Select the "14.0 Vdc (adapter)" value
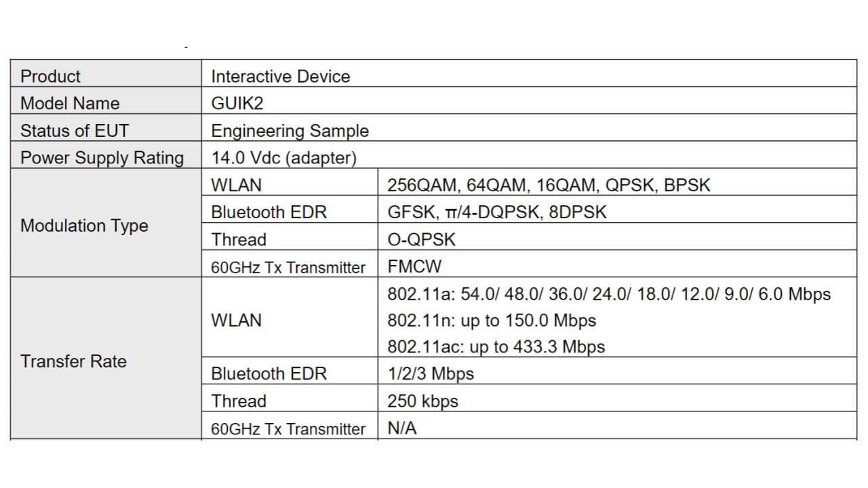 tap(284, 158)
